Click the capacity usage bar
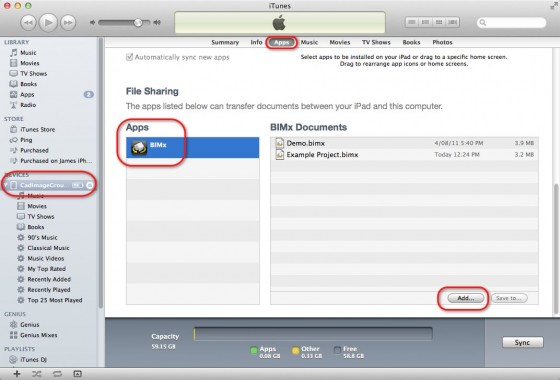This screenshot has width=560, height=380. [x=313, y=334]
